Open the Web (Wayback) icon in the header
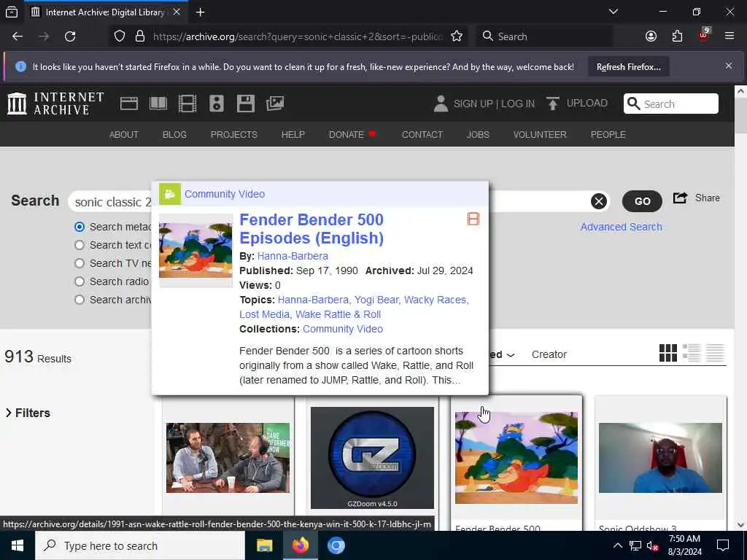The height and width of the screenshot is (560, 747). [x=128, y=104]
